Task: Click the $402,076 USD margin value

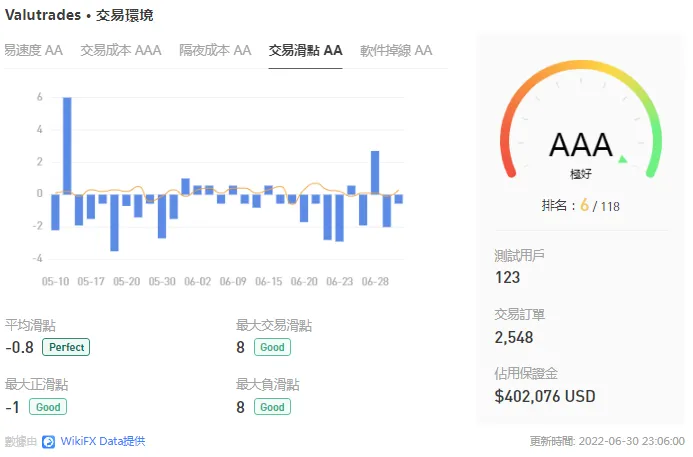Action: [x=545, y=396]
